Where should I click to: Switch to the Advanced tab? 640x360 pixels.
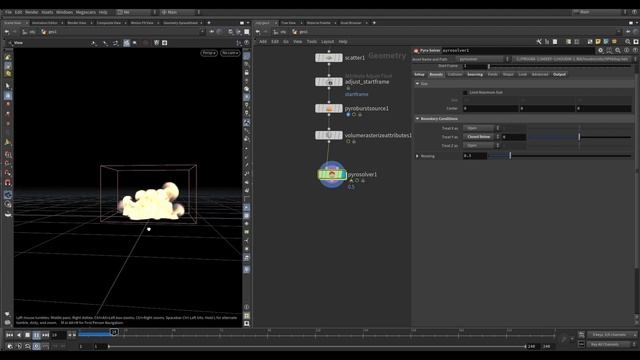pos(540,74)
